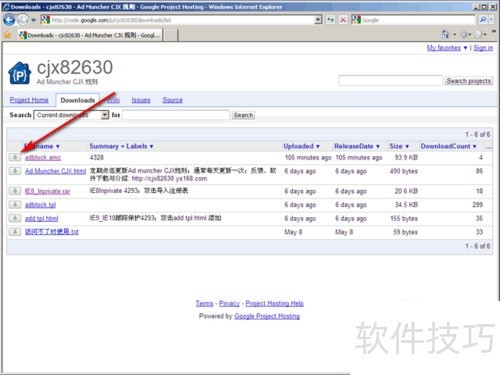Click download icon for adblock.tpl
500x375 pixels.
[x=15, y=204]
